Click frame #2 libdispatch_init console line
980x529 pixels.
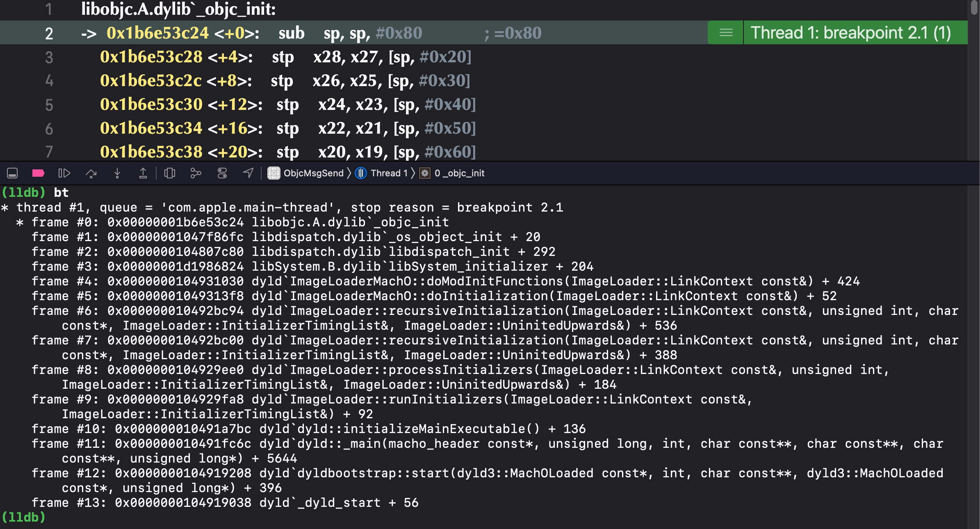294,251
